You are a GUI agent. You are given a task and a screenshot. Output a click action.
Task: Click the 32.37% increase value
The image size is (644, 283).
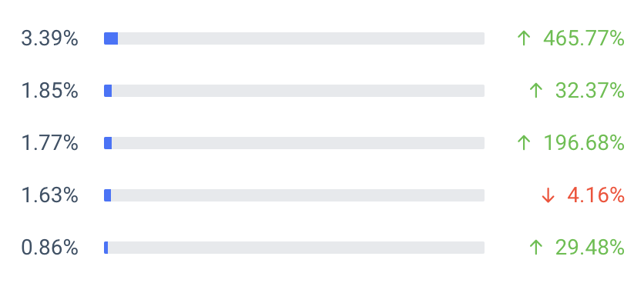click(590, 91)
